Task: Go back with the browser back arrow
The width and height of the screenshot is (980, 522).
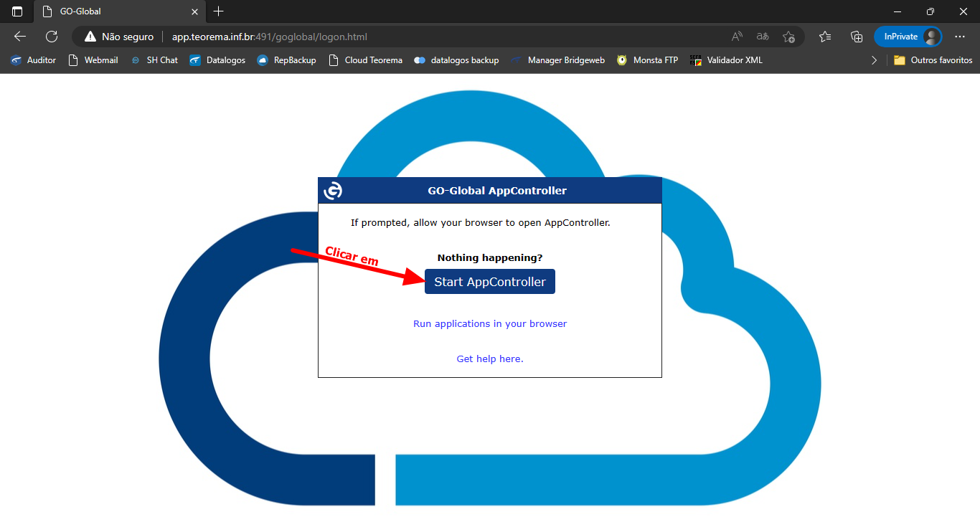Action: [20, 37]
